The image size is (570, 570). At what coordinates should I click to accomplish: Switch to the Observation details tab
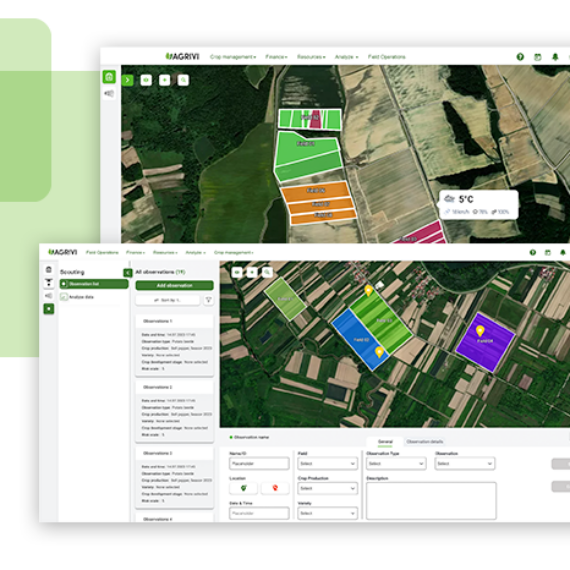425,442
